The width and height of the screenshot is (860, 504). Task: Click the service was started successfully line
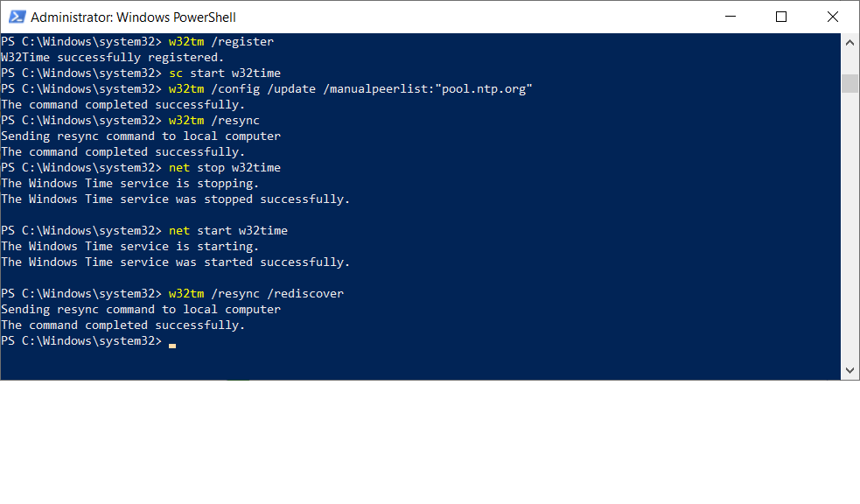176,262
